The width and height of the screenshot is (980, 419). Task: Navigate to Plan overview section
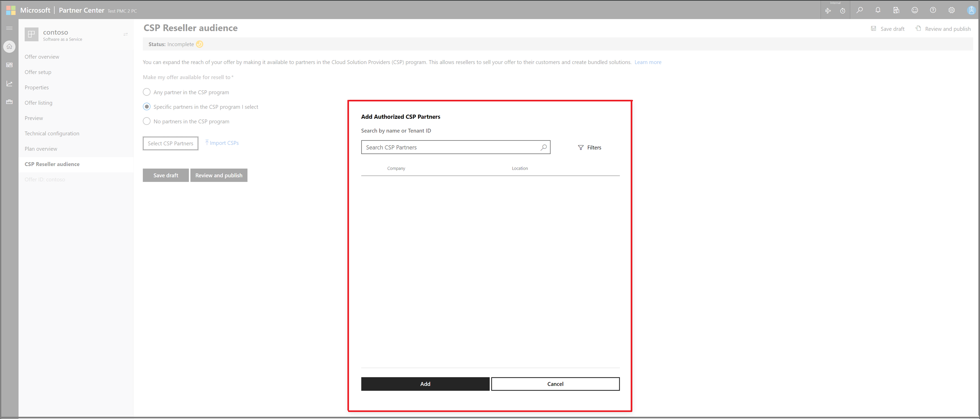(x=40, y=149)
